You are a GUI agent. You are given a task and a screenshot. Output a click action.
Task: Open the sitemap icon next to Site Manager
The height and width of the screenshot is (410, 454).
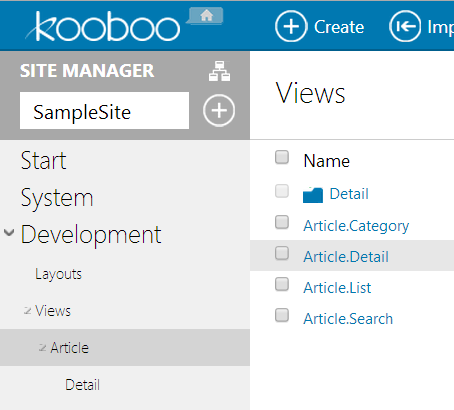tap(219, 71)
